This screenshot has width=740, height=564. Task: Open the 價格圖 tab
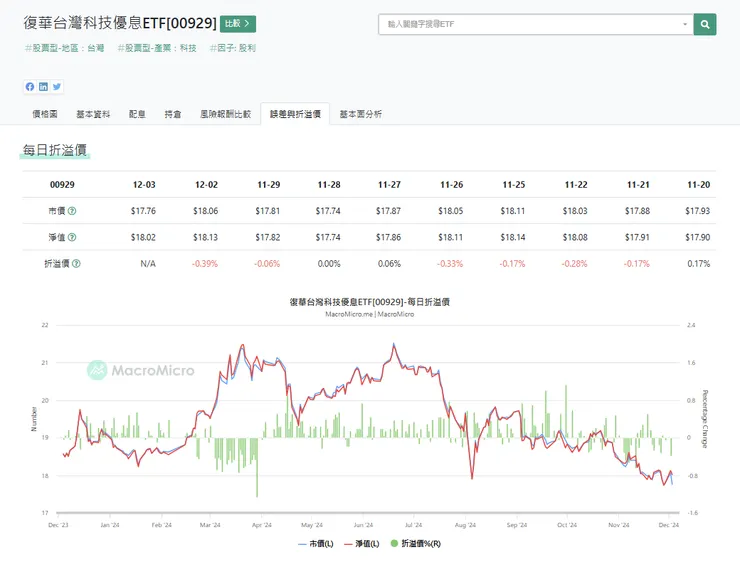[x=45, y=114]
